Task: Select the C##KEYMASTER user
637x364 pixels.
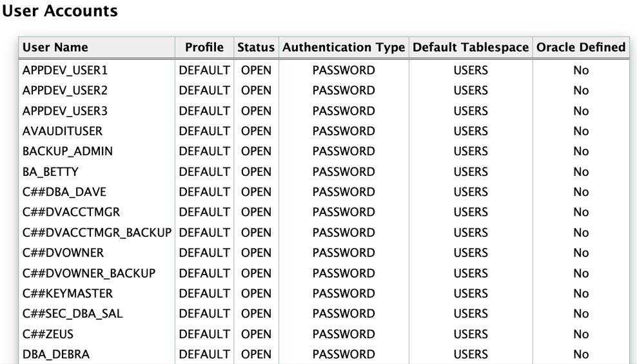Action: tap(68, 293)
